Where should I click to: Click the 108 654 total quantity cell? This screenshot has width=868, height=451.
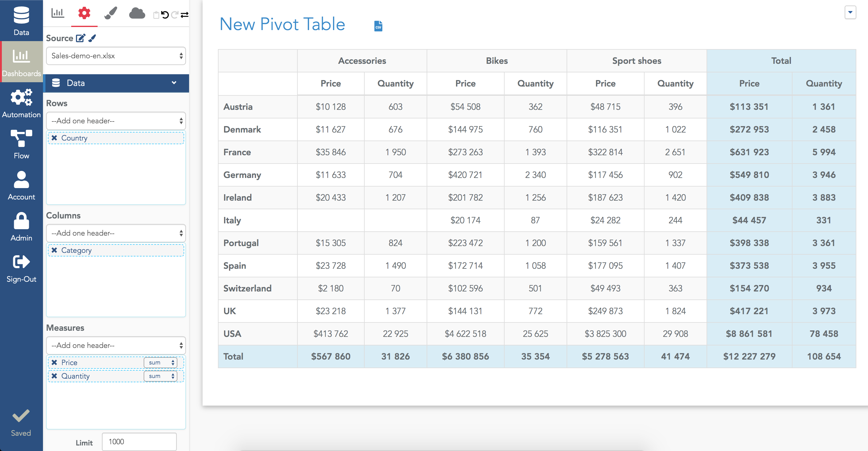[x=823, y=357]
